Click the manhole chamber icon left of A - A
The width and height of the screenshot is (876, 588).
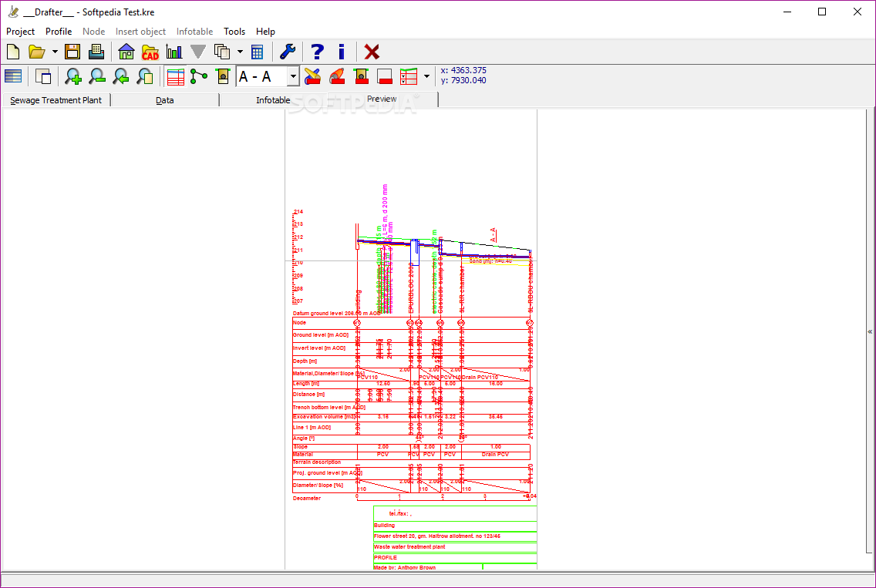point(223,76)
